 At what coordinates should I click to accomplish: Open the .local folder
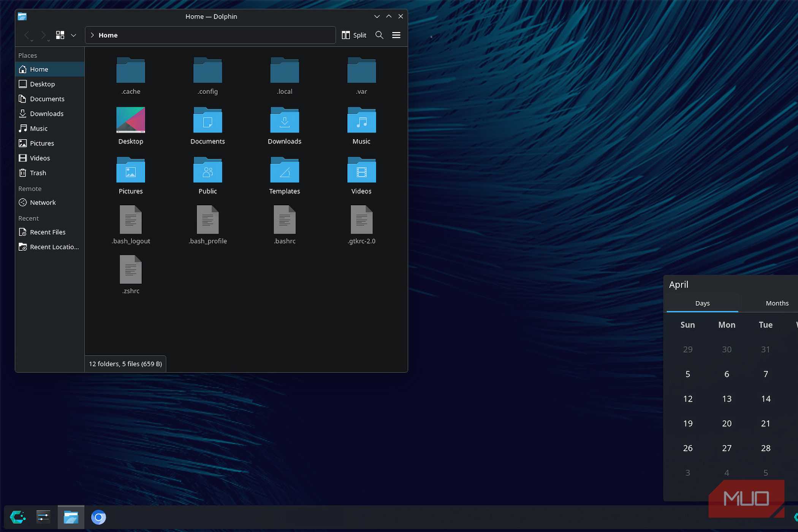coord(285,71)
